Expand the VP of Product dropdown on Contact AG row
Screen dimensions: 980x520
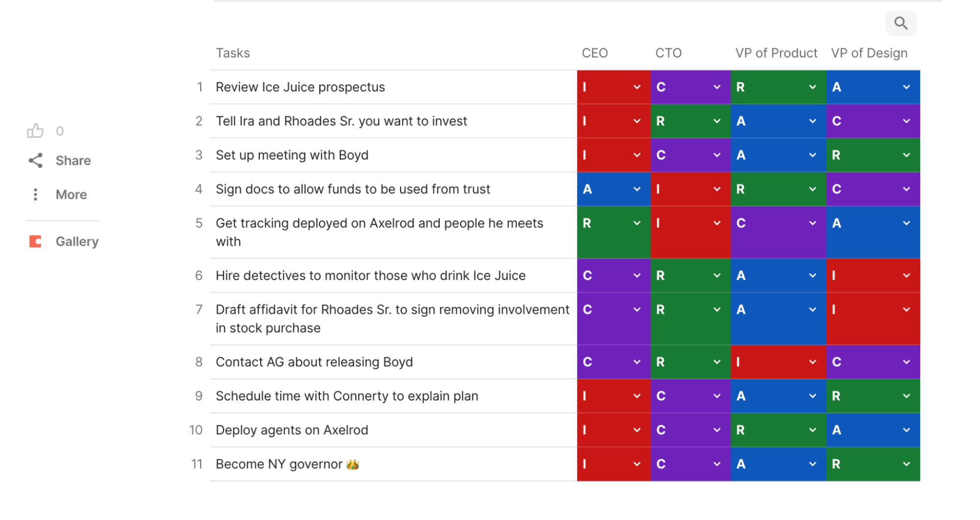click(x=812, y=362)
